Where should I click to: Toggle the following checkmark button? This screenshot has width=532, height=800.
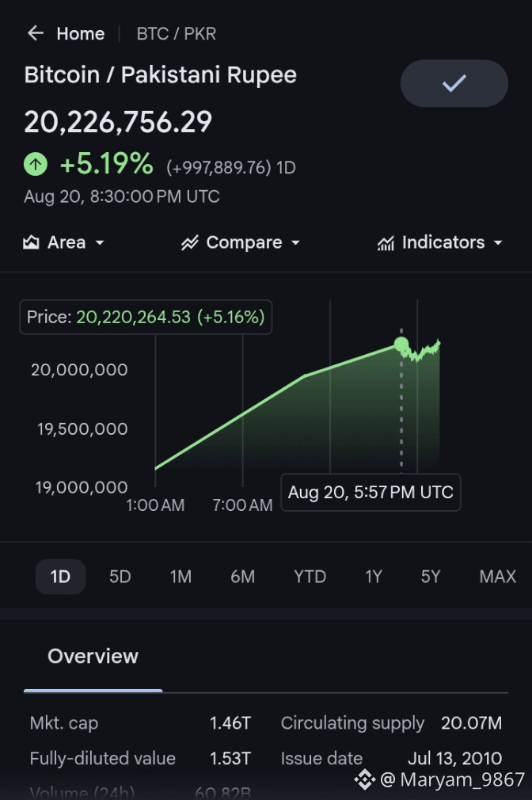click(454, 83)
